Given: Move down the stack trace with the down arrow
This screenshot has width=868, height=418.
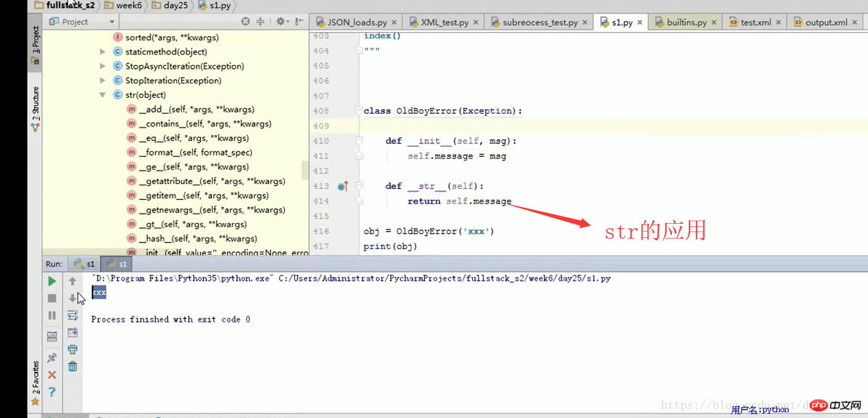Looking at the screenshot, I should pyautogui.click(x=73, y=298).
